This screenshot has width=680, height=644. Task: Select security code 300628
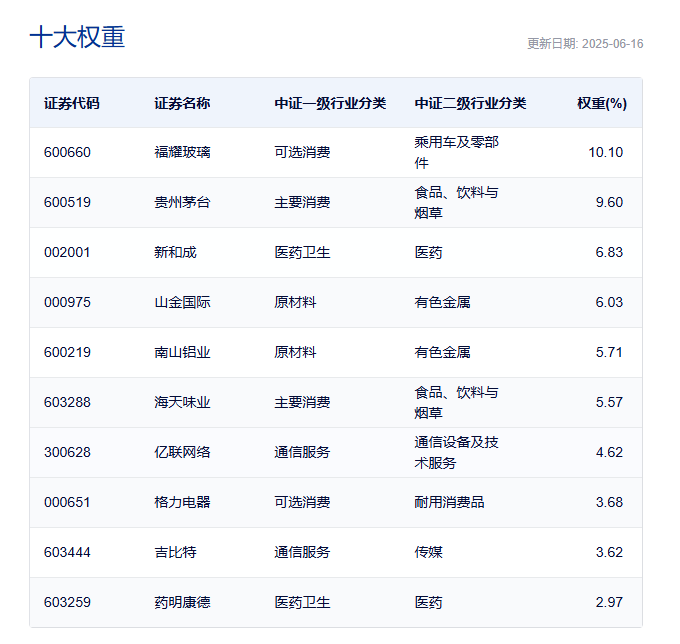coord(67,452)
